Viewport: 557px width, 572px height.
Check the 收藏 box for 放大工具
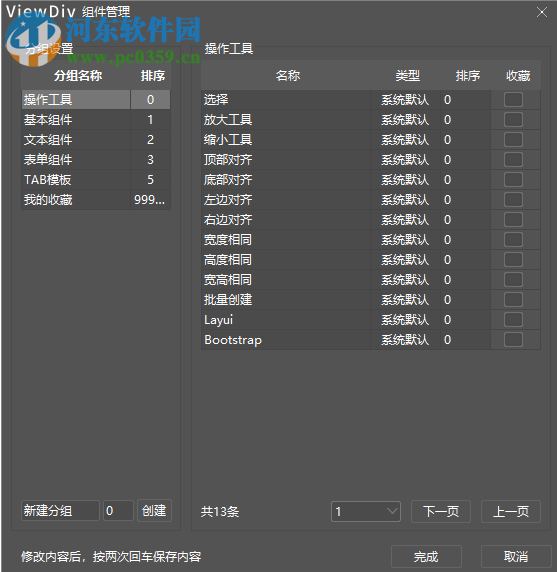(513, 120)
